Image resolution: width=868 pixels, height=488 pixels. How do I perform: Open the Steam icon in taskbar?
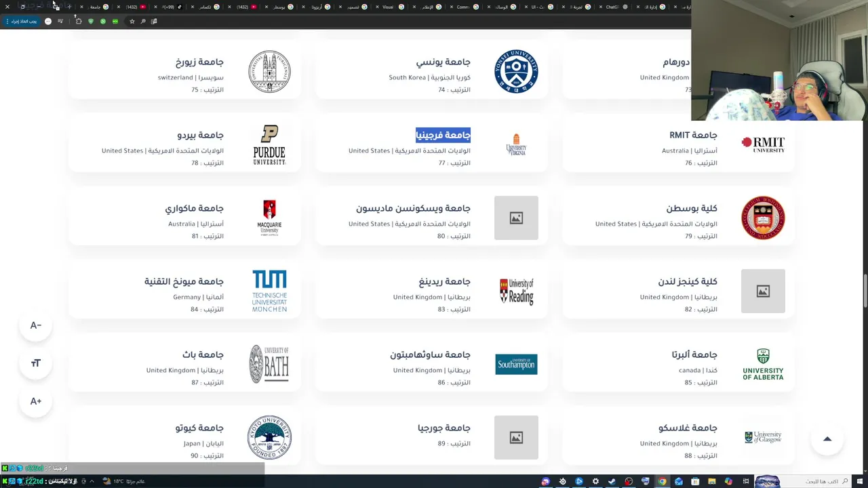click(x=612, y=481)
